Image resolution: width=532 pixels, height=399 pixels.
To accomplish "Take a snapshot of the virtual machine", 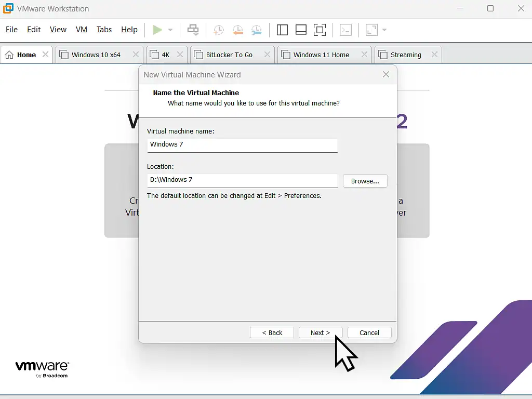I will tap(218, 30).
